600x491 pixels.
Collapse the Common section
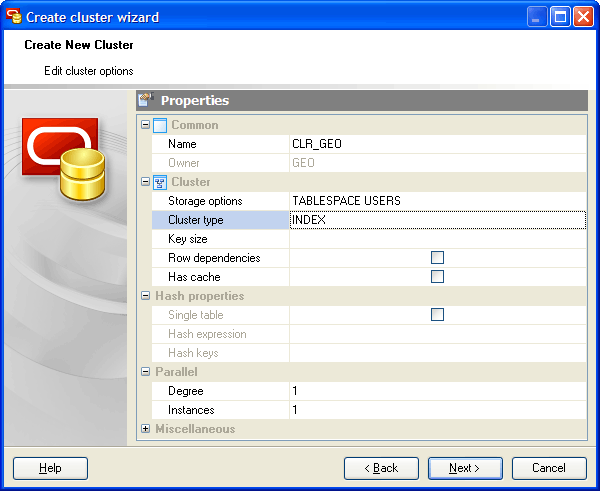tap(146, 125)
